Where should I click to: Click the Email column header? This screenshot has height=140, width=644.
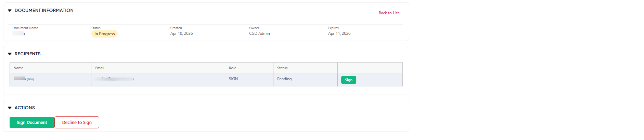point(100,68)
